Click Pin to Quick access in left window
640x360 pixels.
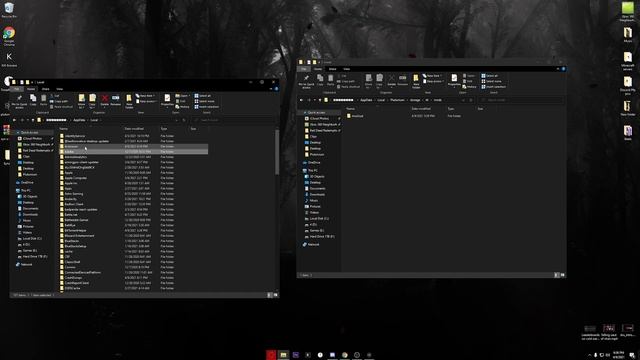[x=19, y=101]
